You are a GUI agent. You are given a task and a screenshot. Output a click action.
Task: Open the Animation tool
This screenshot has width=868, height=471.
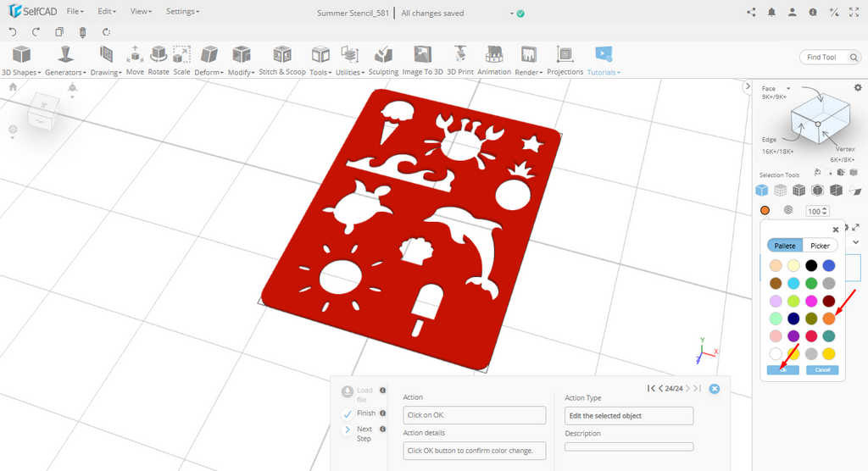494,60
